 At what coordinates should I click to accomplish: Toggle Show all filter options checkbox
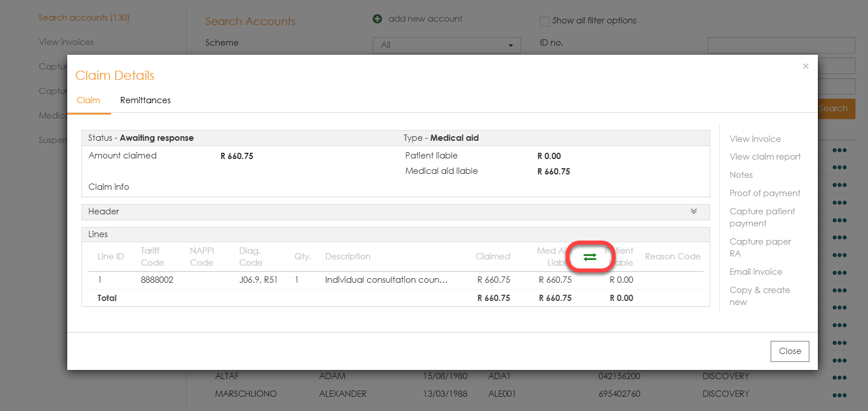pos(544,21)
